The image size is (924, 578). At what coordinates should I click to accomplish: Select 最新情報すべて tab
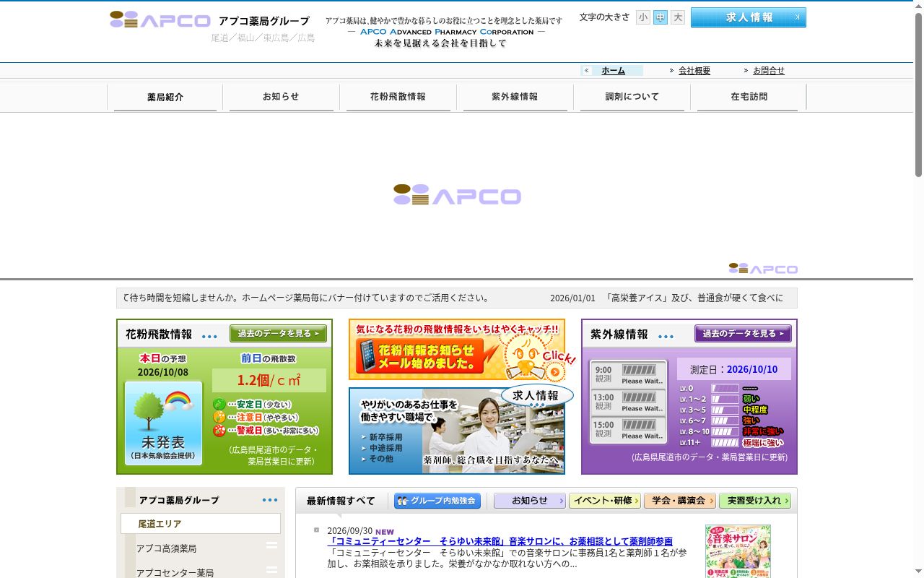(x=341, y=501)
